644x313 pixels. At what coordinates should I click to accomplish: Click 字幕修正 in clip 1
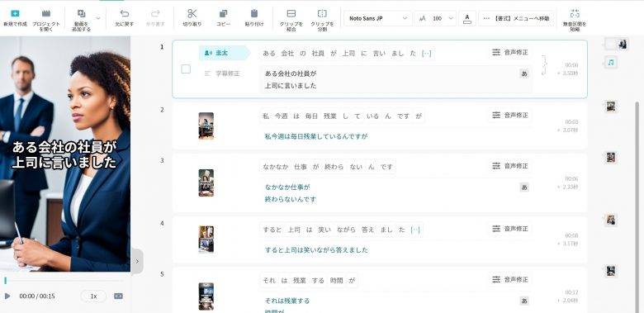[222, 74]
